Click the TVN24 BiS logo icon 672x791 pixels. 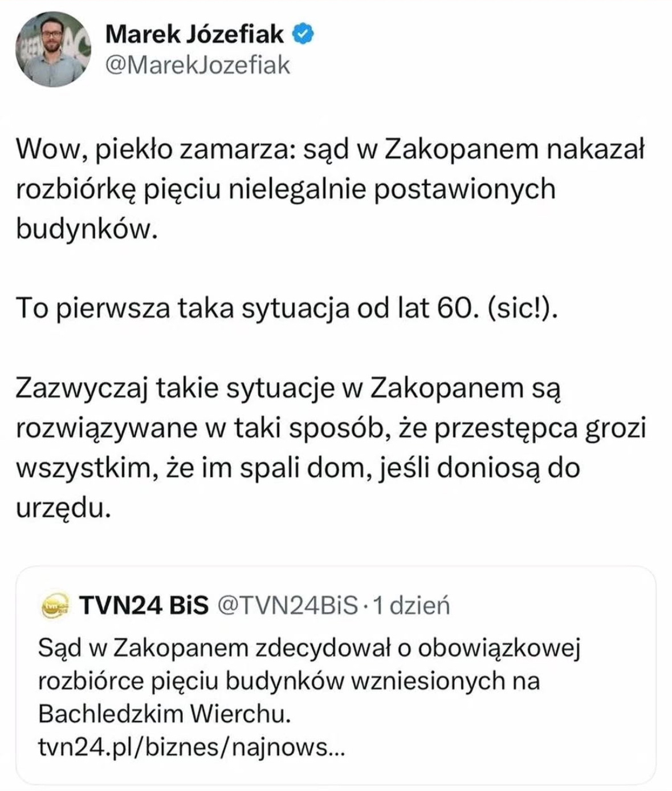pyautogui.click(x=55, y=605)
